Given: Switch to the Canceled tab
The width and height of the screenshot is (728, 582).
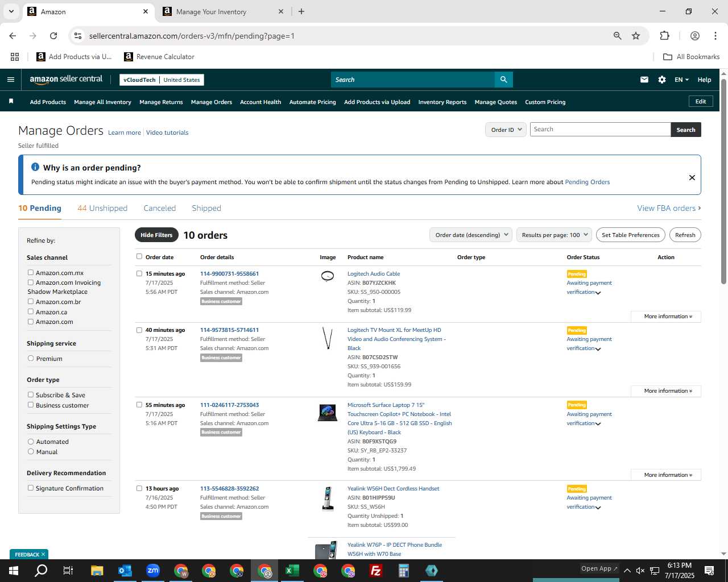Looking at the screenshot, I should coord(160,208).
